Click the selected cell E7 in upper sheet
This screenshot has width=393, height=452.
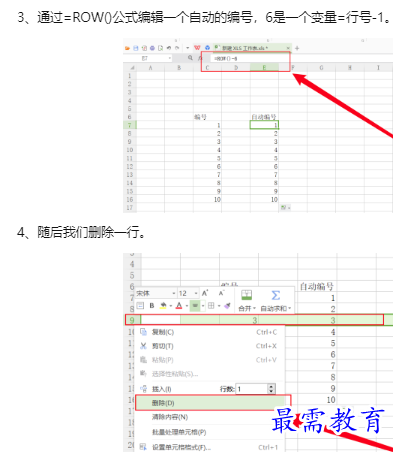(264, 125)
